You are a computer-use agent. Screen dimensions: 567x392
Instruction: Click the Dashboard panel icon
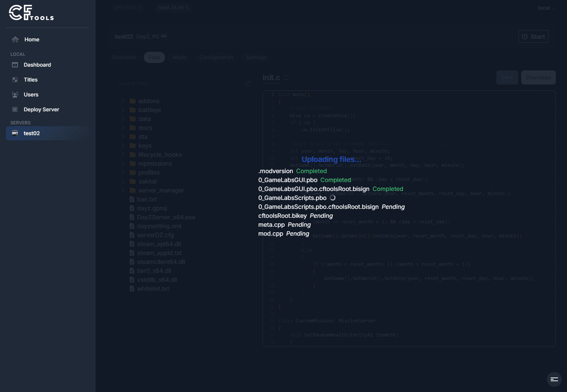coord(15,65)
